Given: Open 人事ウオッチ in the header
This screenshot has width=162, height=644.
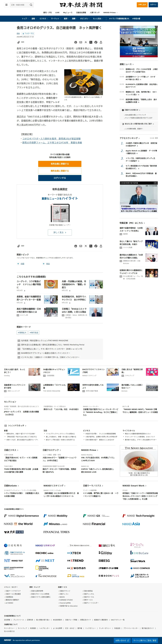Looking at the screenshot, I should click(x=94, y=12).
